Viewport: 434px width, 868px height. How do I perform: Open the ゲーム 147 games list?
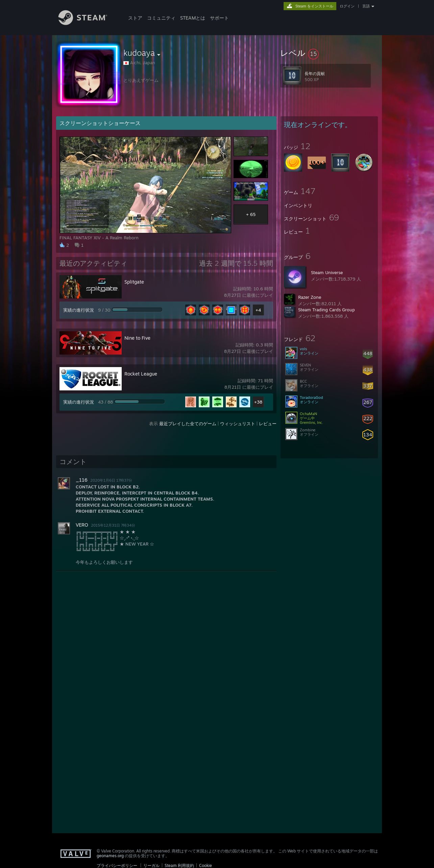(299, 192)
